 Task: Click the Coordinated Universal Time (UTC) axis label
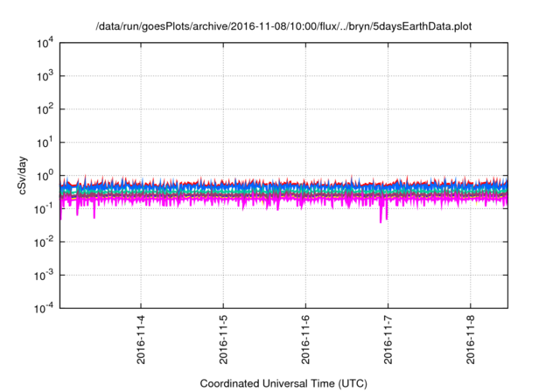click(283, 383)
